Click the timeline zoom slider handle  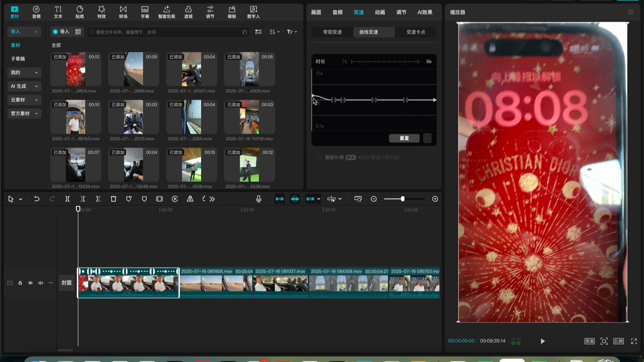[x=403, y=199]
